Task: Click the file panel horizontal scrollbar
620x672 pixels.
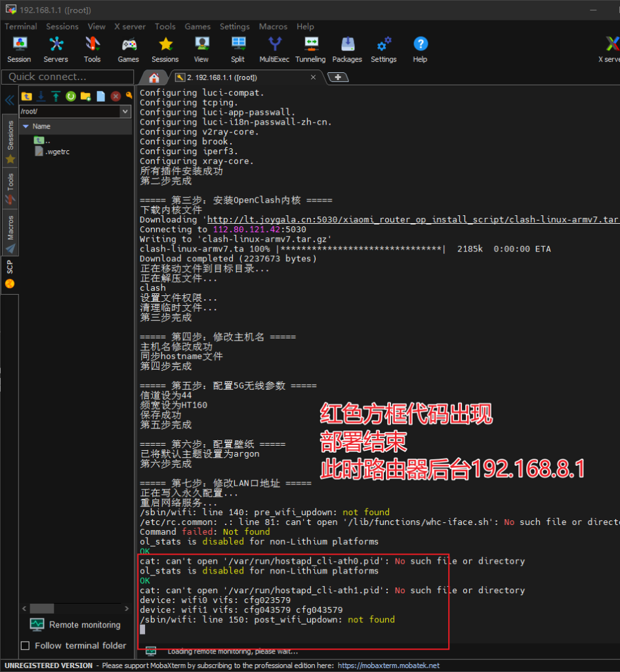Action: 42,608
